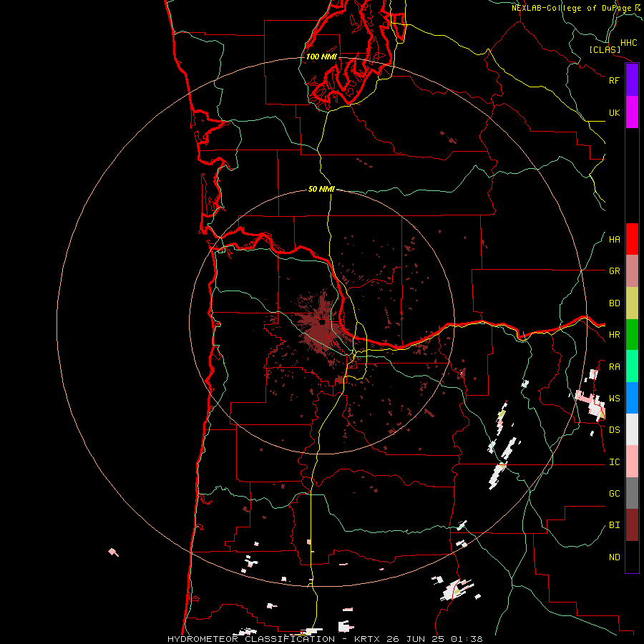The image size is (644, 644).
Task: Click the ND legend label
Action: pyautogui.click(x=614, y=557)
